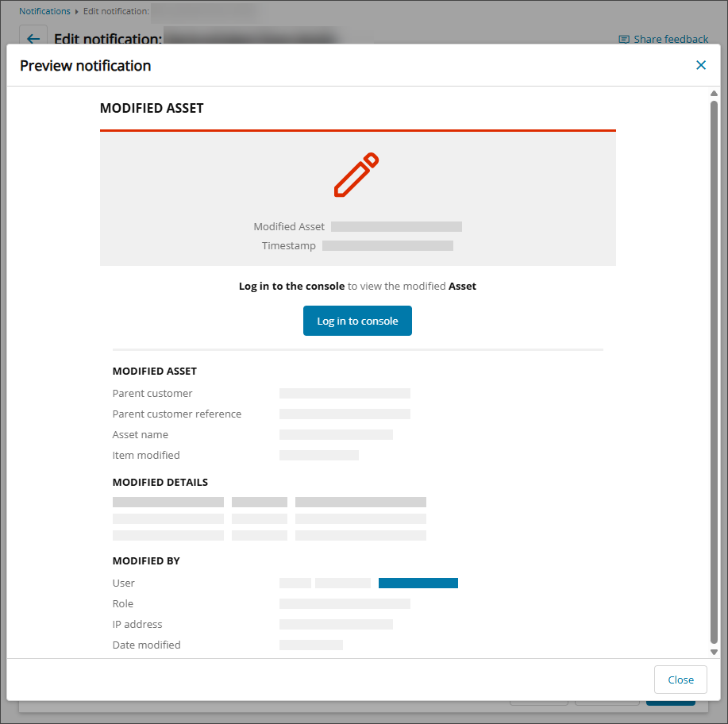
Task: Click the scrollbar down arrow in the preview
Action: coord(714,652)
